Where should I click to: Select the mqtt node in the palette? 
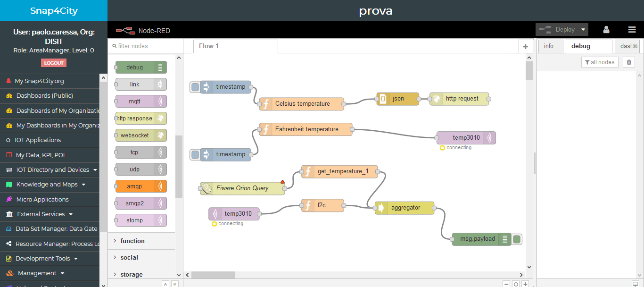pyautogui.click(x=141, y=101)
